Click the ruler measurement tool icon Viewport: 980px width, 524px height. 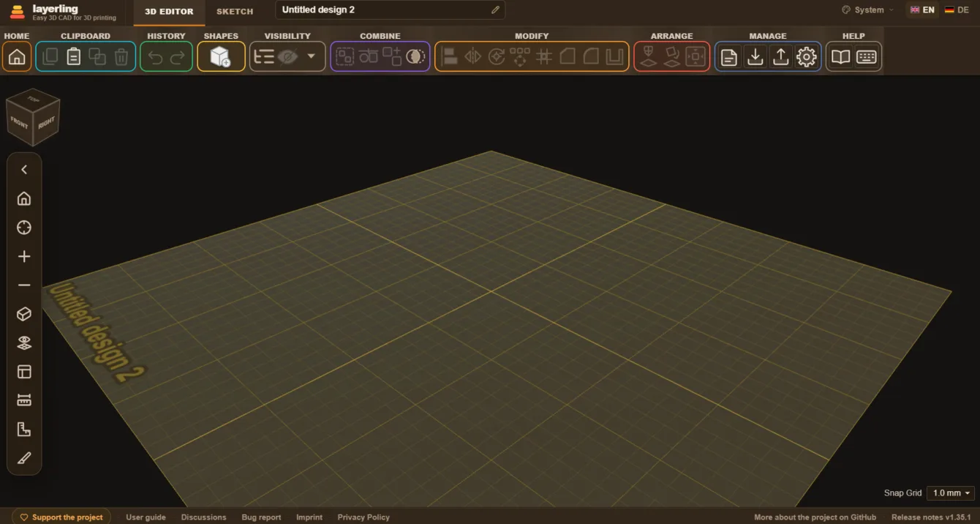click(x=24, y=400)
